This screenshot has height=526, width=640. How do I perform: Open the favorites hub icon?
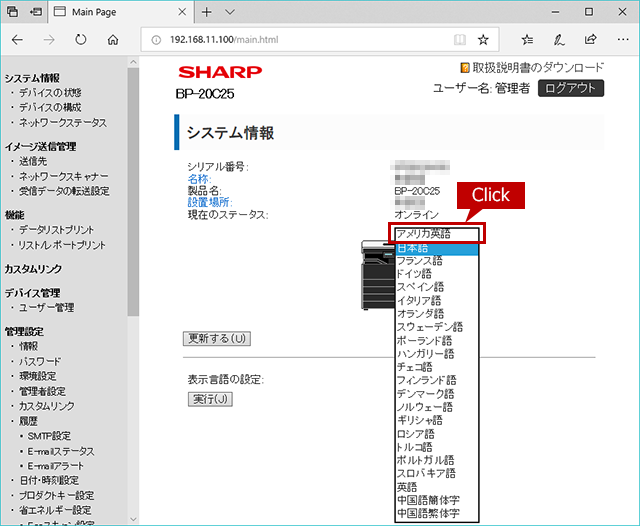pyautogui.click(x=527, y=40)
